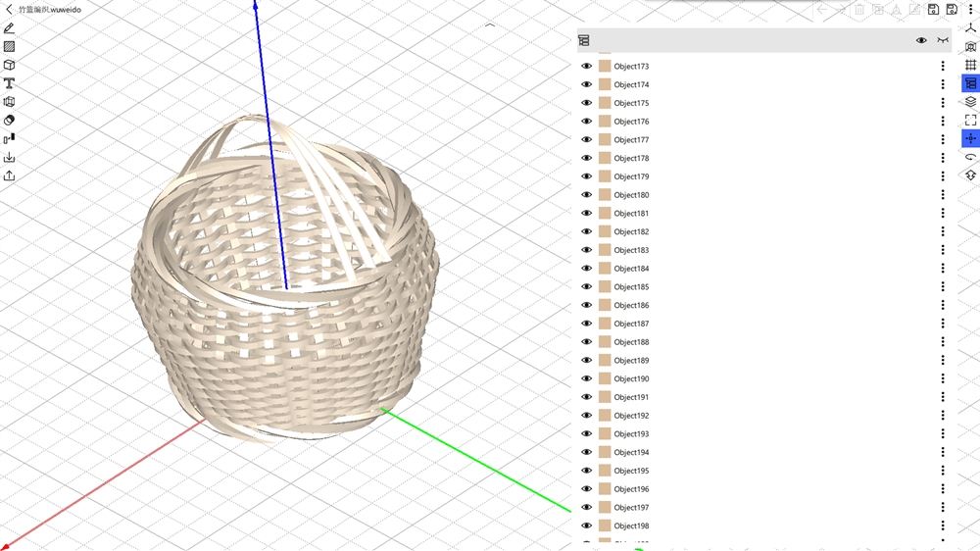
Task: Open three-dot menu for Object187
Action: 943,324
